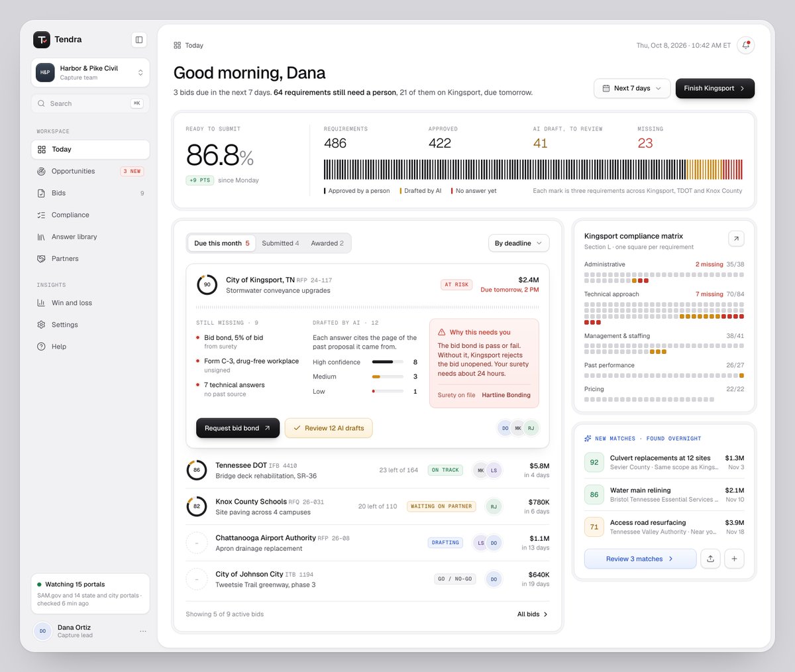
Task: Click the 7 missing Technical approach label
Action: (710, 294)
